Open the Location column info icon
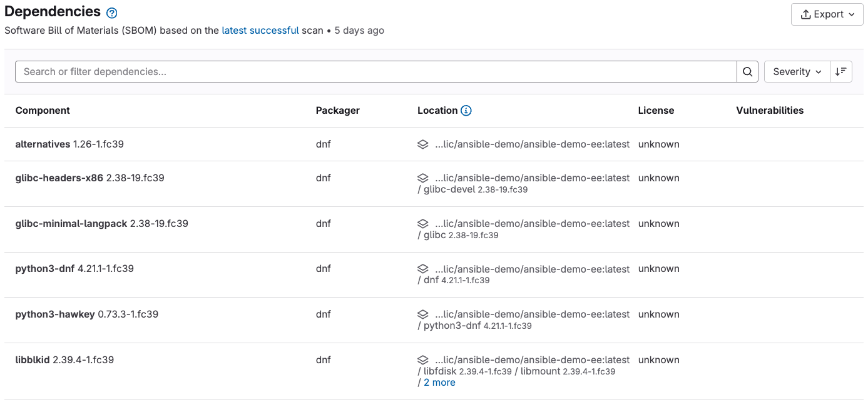Viewport: 868px width, 402px height. coord(466,110)
